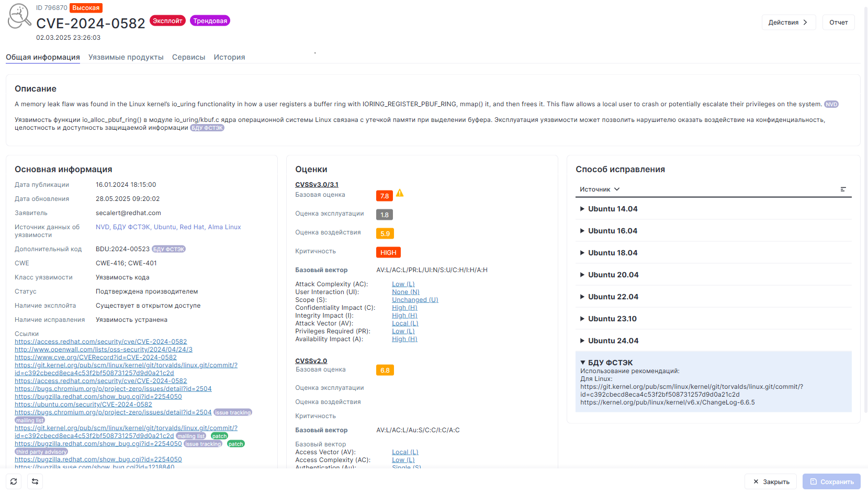Switch to the Уязвимые продукты tab
The image size is (868, 494).
[x=126, y=57]
